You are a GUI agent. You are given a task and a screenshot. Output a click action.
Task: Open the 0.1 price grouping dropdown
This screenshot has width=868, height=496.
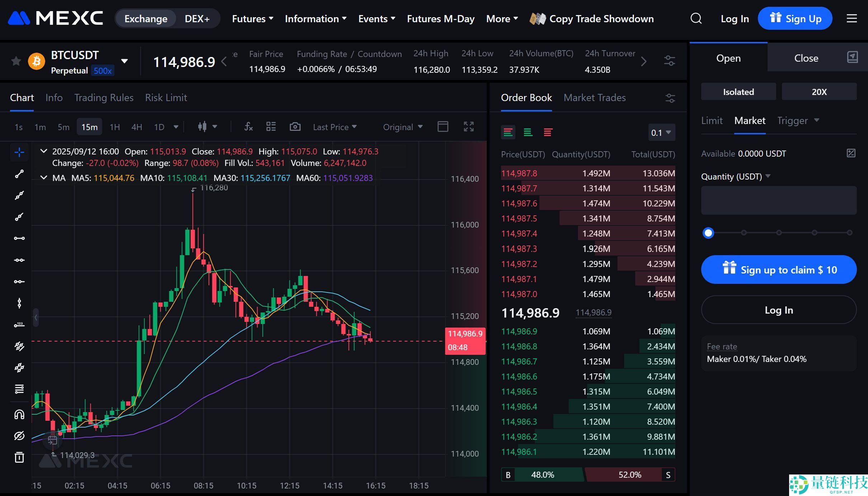click(661, 133)
